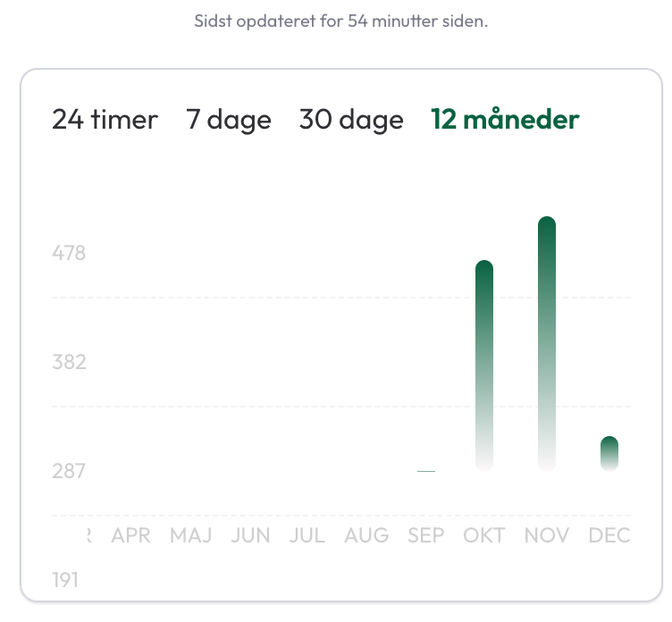Click the OKT month label
The height and width of the screenshot is (622, 672).
click(x=484, y=536)
